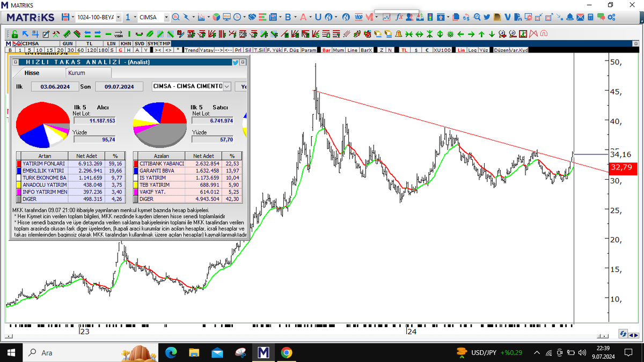This screenshot has height=362, width=644.
Task: Select the GUN period tab
Action: 68,43
